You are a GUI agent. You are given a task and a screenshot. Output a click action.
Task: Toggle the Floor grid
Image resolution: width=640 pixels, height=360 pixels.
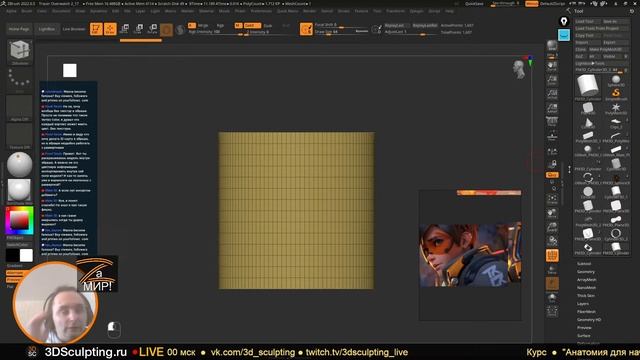pos(552,136)
